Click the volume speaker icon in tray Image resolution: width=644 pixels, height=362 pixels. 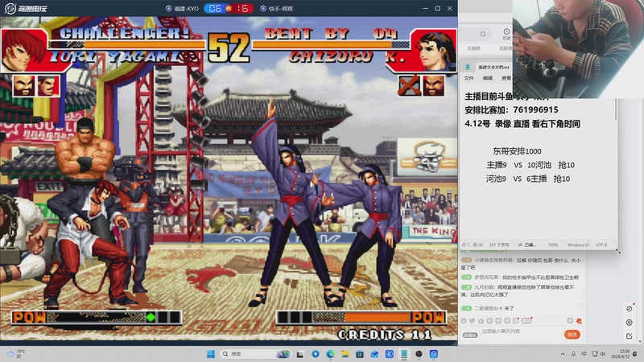[603, 354]
